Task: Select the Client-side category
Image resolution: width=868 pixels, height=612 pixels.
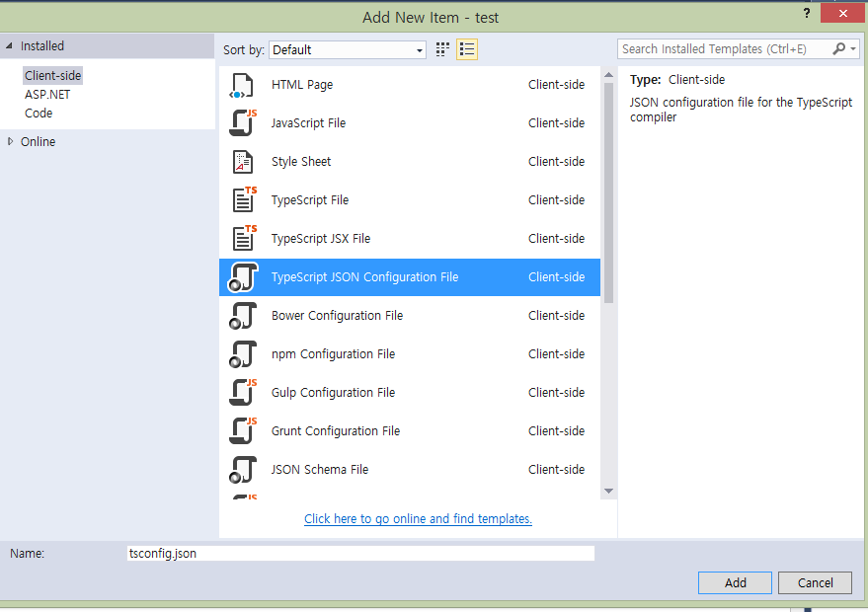Action: 52,75
